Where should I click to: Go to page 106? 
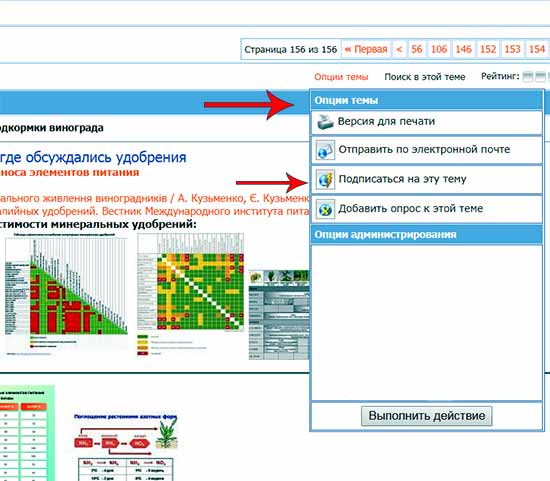[x=439, y=49]
